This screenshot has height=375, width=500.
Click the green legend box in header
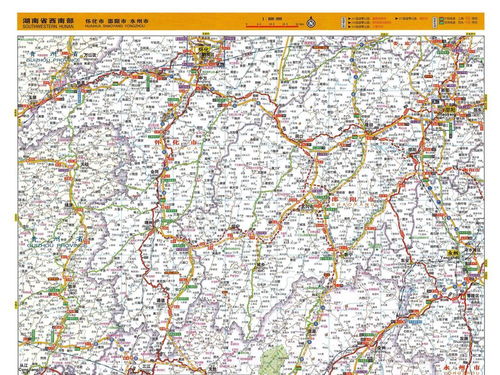pyautogui.click(x=441, y=21)
